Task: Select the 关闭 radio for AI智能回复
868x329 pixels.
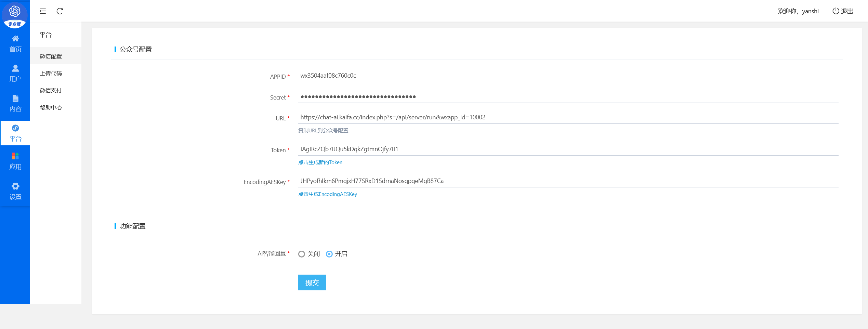Action: 301,254
